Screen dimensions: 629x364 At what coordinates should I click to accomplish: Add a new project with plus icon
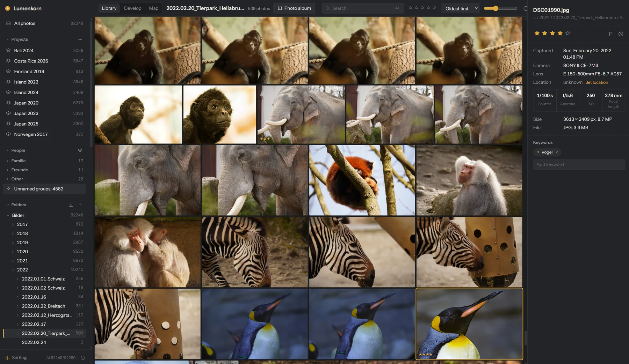click(x=80, y=39)
